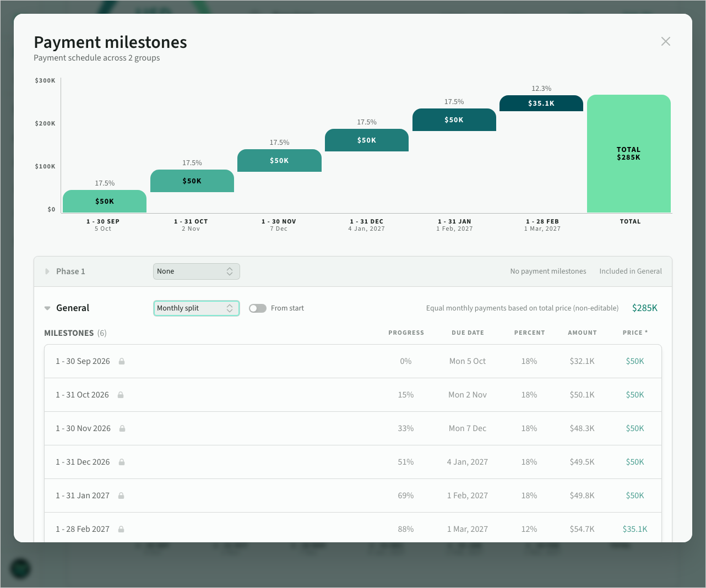Click the General total $285K amount
706x588 pixels.
tap(645, 308)
